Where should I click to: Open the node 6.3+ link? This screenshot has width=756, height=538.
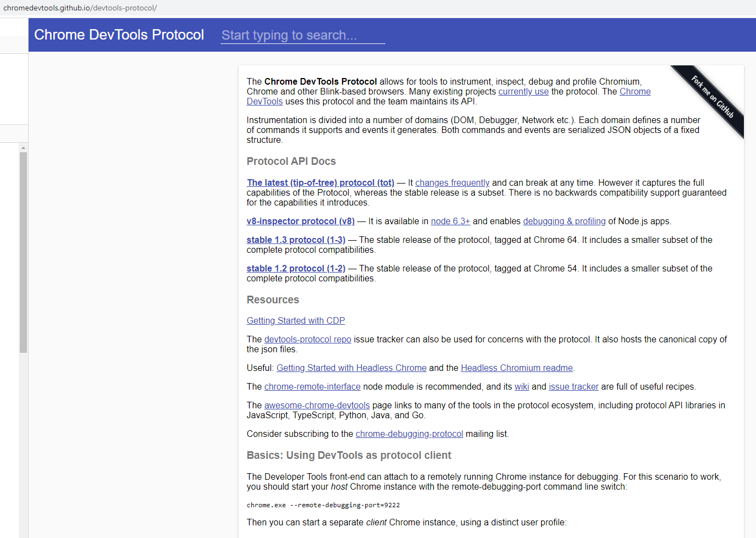coord(450,221)
